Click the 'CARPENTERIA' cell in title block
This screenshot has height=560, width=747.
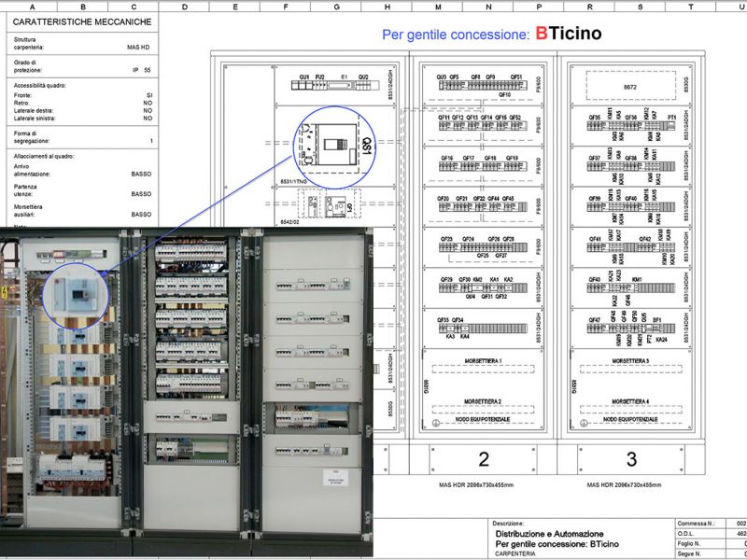pyautogui.click(x=515, y=553)
